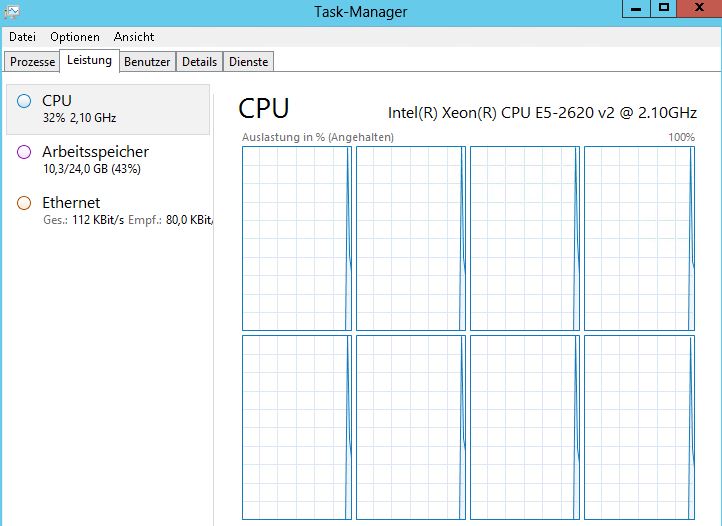Open the Datei menu
The height and width of the screenshot is (526, 722).
tap(22, 37)
